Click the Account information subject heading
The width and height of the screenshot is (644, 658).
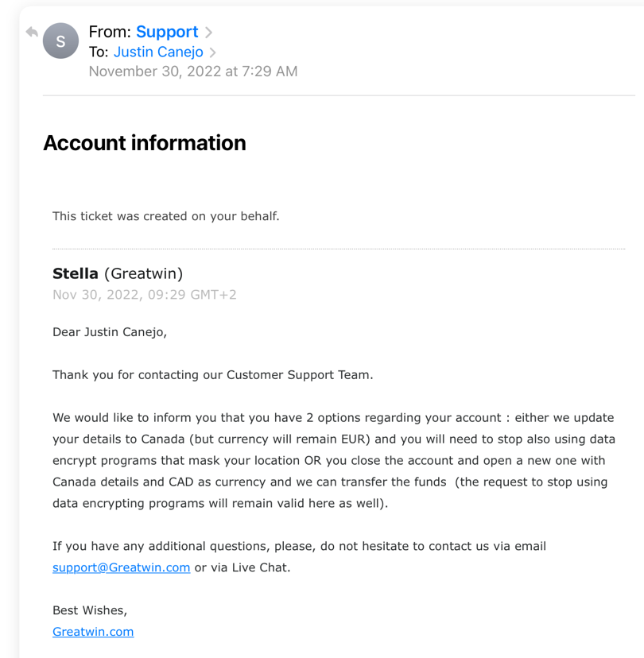pyautogui.click(x=144, y=143)
